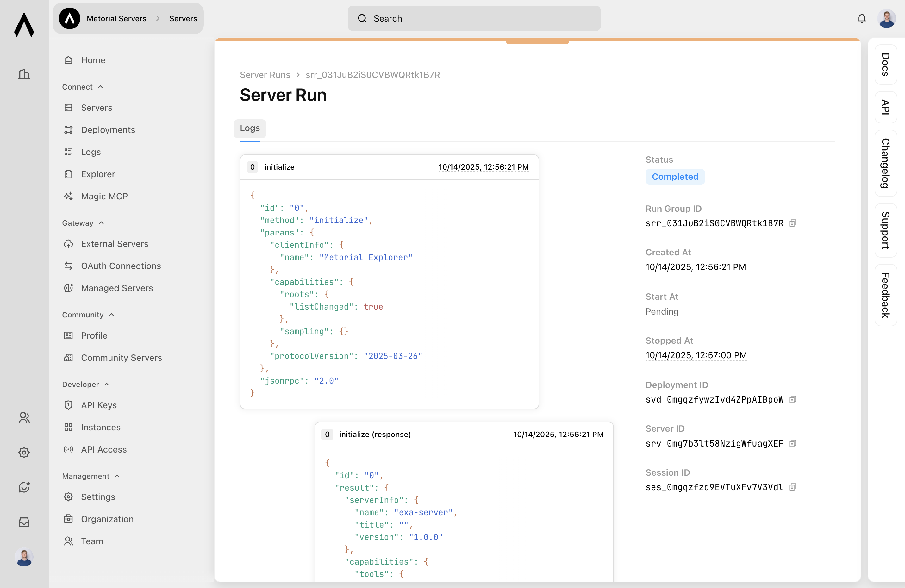
Task: Click the Search input field
Action: tap(474, 18)
